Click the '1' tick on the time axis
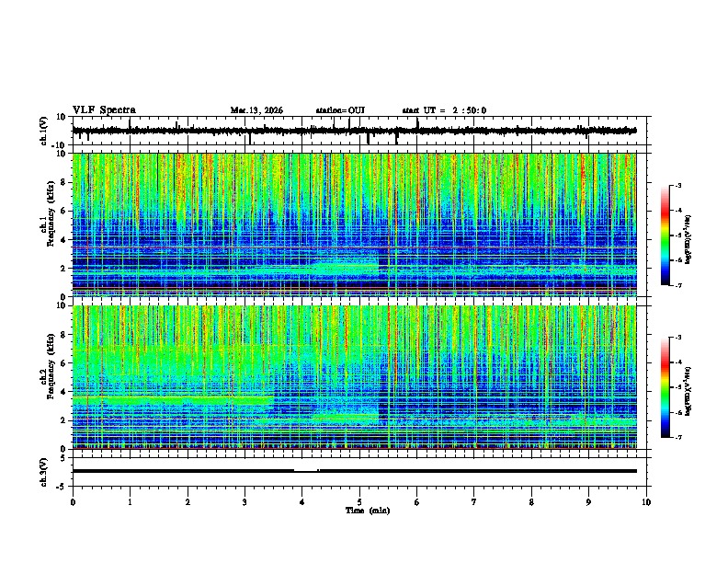This screenshot has height=563, width=728. pyautogui.click(x=130, y=502)
